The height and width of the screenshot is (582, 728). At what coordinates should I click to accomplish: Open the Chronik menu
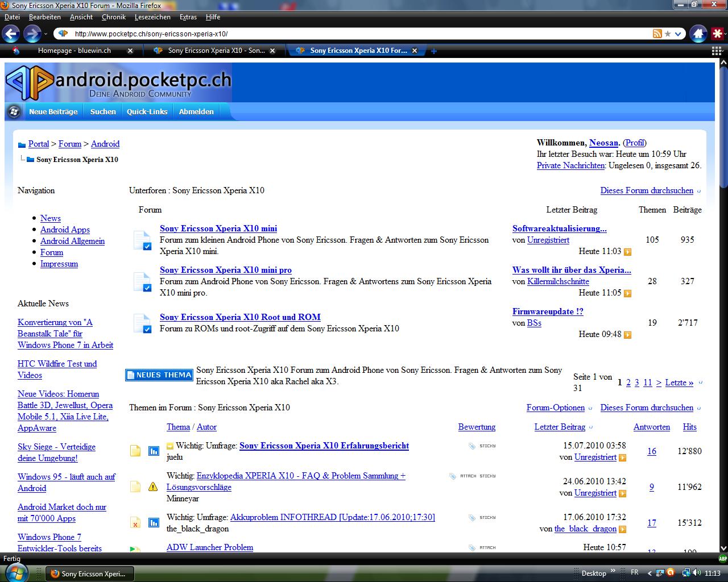coord(114,17)
